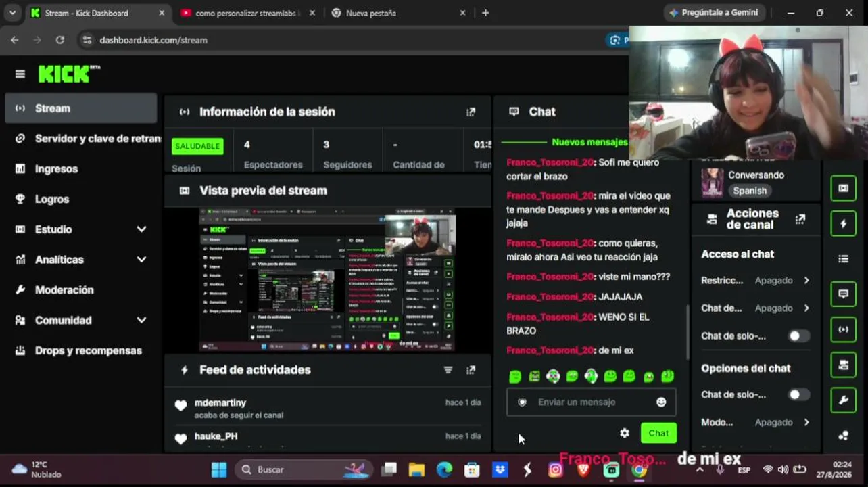The image size is (868, 487).
Task: View site information icon in the address bar
Action: coord(86,40)
